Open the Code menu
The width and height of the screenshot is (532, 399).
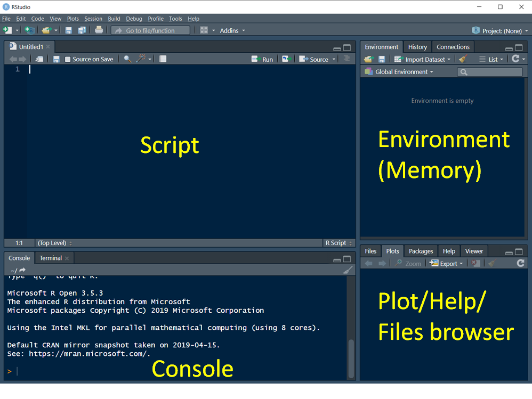pyautogui.click(x=38, y=19)
